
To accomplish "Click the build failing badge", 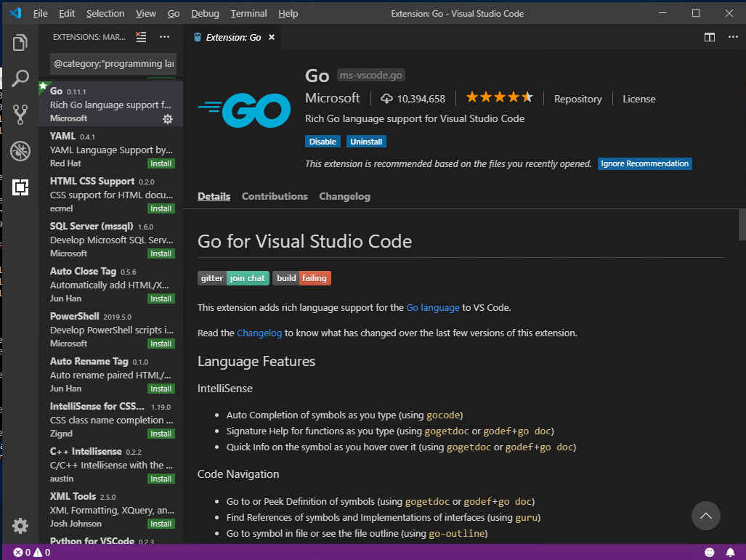I will point(301,278).
